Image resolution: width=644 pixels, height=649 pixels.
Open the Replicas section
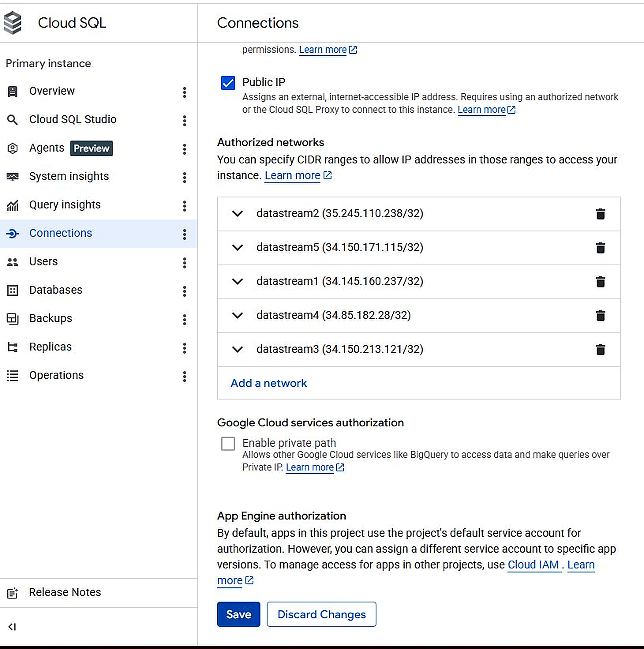point(51,347)
